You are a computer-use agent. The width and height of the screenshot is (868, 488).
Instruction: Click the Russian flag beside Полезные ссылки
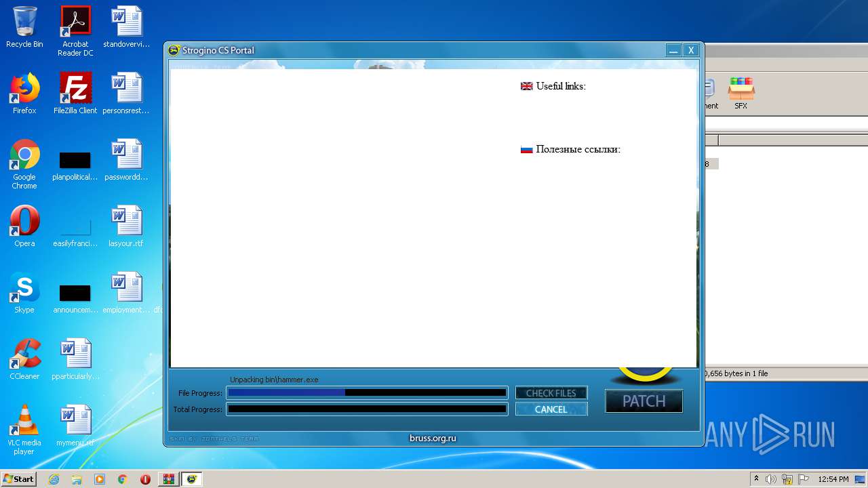[x=526, y=149]
